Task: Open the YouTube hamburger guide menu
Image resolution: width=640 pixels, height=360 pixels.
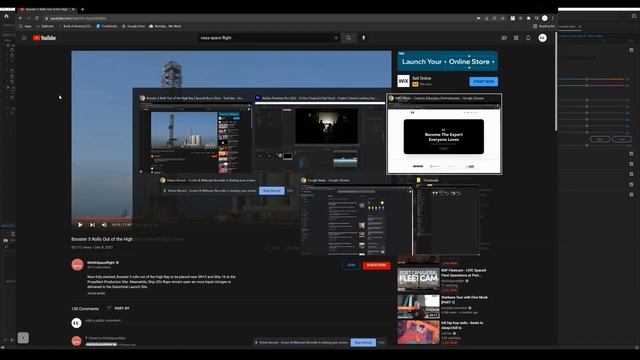Action: pyautogui.click(x=24, y=38)
